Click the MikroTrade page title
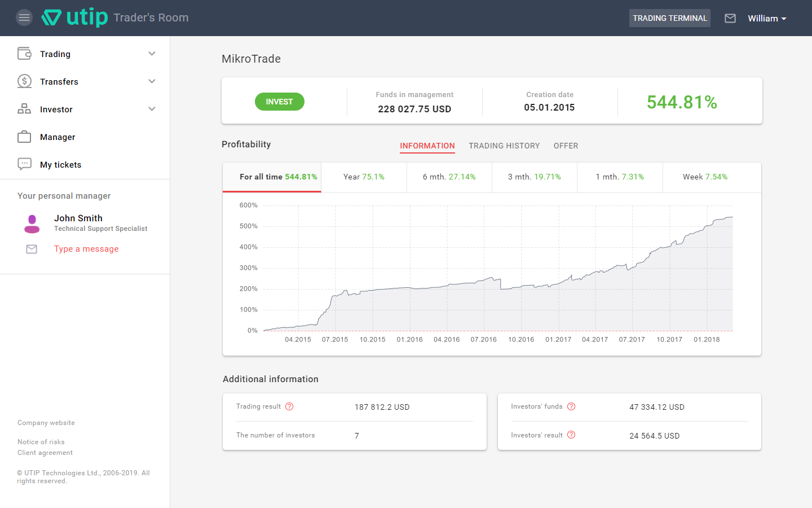 click(251, 59)
